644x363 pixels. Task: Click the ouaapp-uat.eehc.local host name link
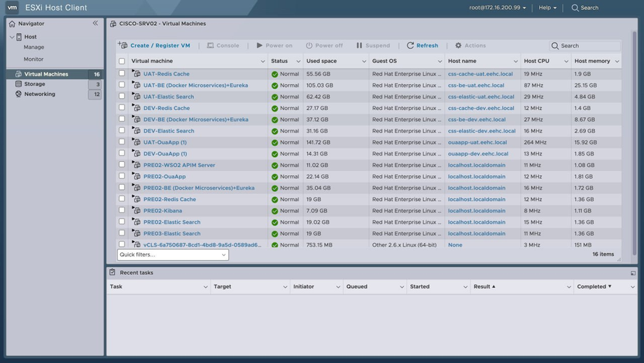477,142
